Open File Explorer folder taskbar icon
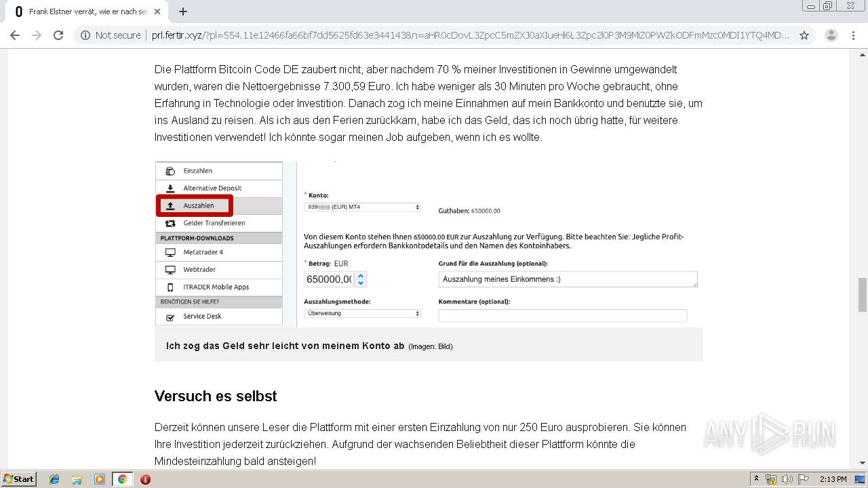Image resolution: width=868 pixels, height=488 pixels. pyautogui.click(x=77, y=479)
